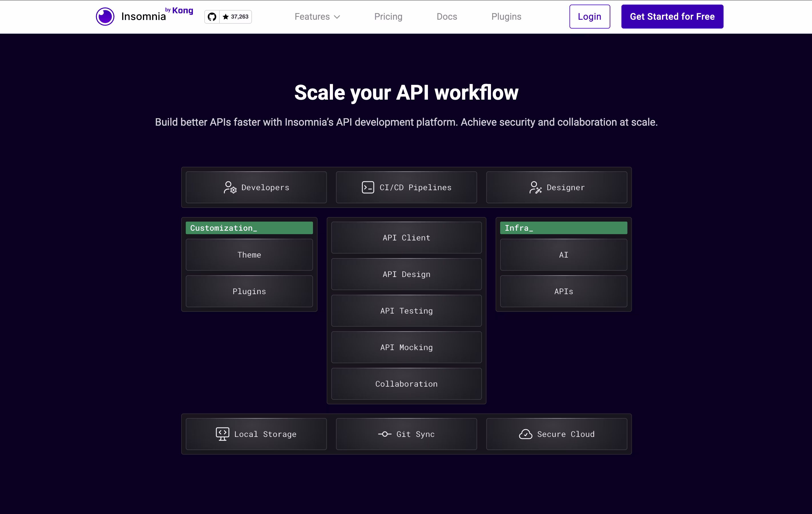
Task: Click the Login button
Action: (x=589, y=17)
